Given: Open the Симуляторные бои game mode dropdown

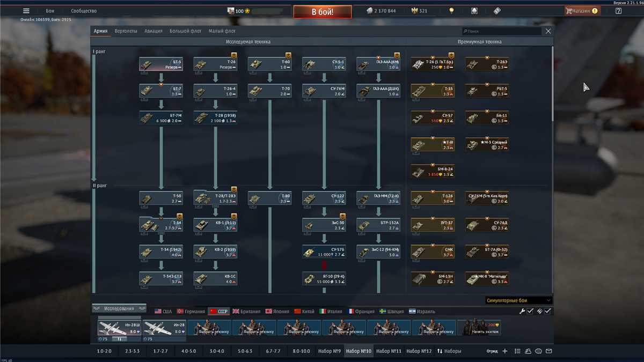Looking at the screenshot, I should pos(518,300).
